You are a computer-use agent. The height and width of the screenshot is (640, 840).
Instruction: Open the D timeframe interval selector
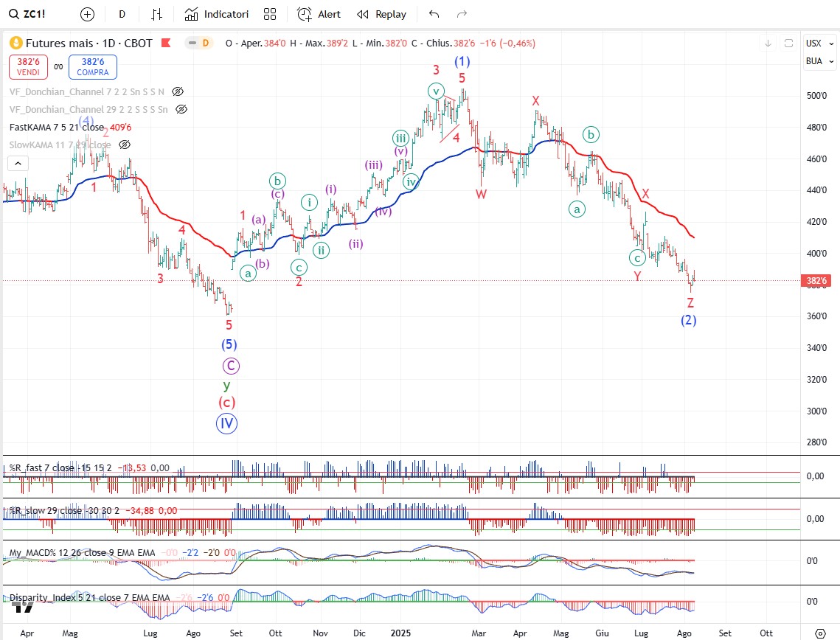coord(122,14)
